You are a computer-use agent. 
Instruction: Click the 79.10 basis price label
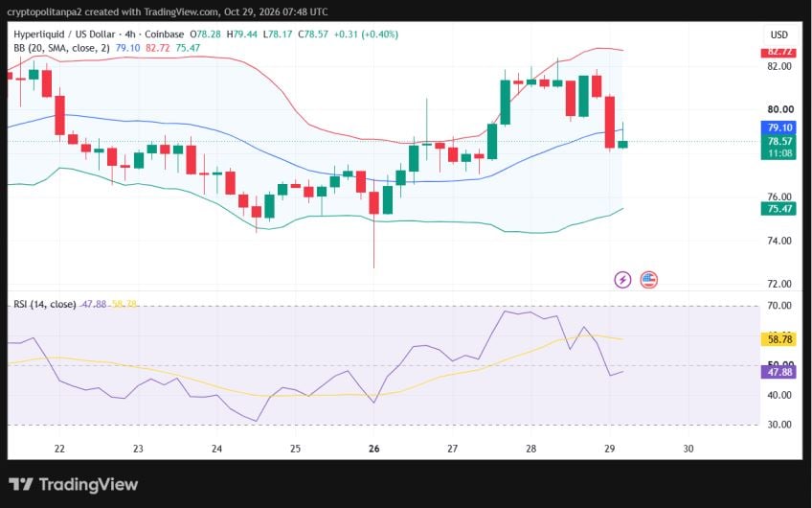tap(778, 127)
